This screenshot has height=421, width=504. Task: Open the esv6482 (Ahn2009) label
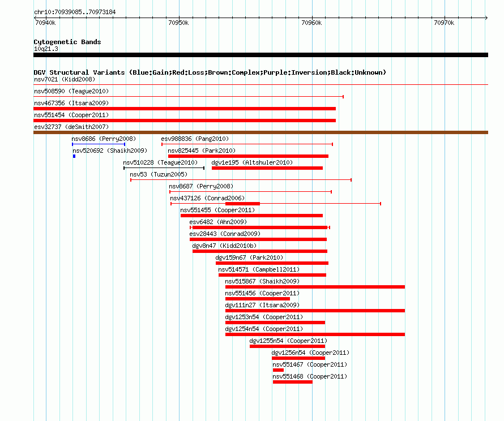pos(218,222)
